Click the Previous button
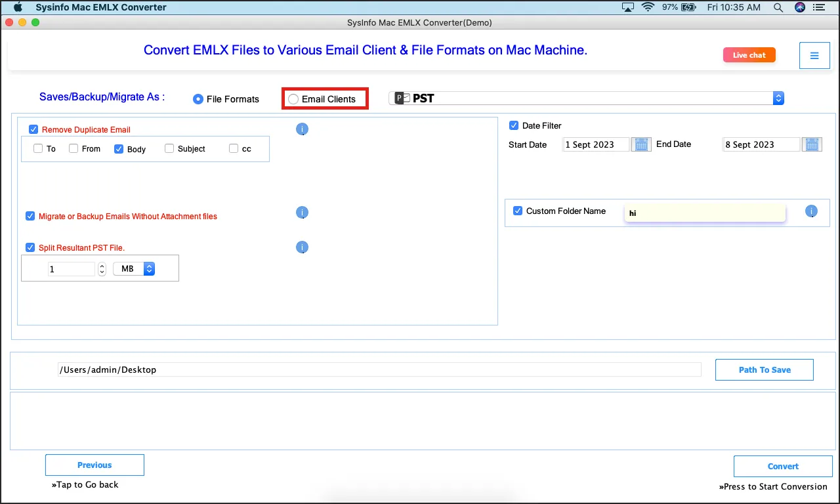Screen dimensions: 840x504 click(94, 465)
